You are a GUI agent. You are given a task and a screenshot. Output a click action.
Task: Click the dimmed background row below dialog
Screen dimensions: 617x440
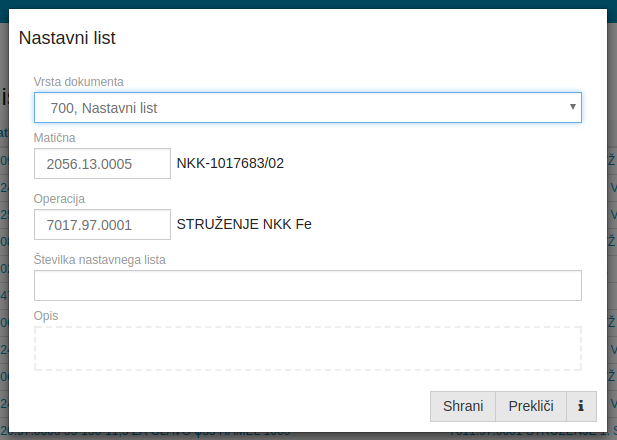(x=308, y=435)
